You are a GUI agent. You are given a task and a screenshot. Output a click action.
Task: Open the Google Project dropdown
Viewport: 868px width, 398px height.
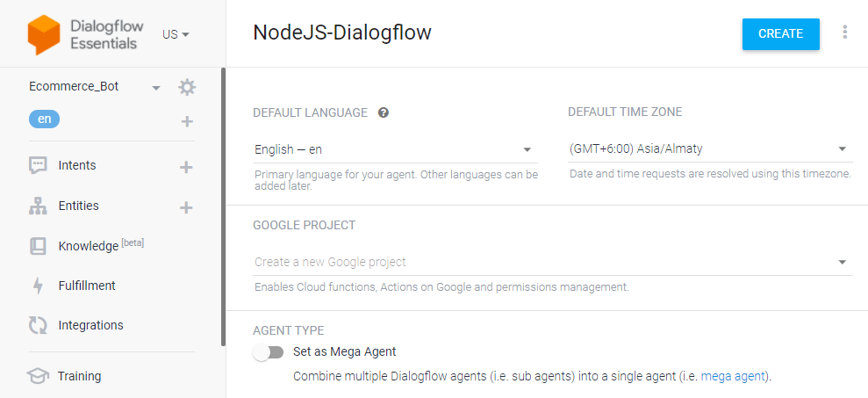click(x=552, y=262)
